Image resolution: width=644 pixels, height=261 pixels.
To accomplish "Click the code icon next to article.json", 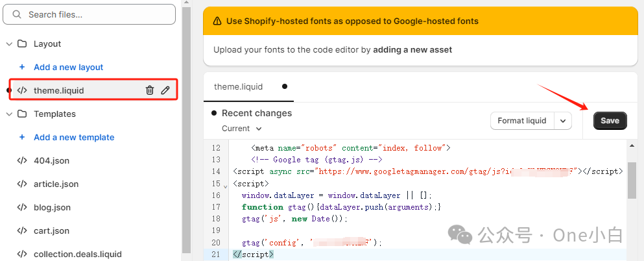I will [x=22, y=184].
